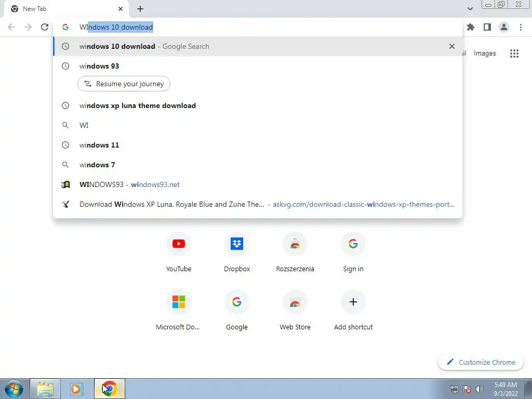The image size is (532, 399).
Task: Open the Dropbox shortcut
Action: (237, 252)
